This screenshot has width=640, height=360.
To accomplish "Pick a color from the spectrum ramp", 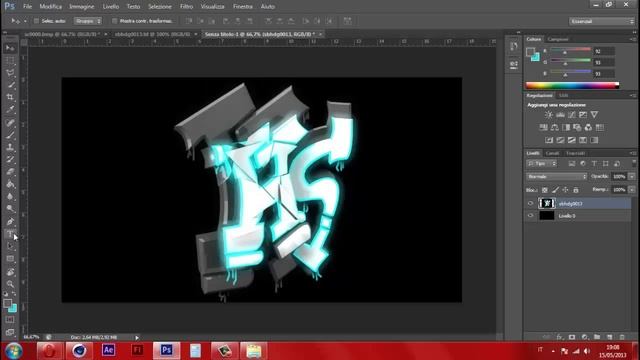I will coord(572,85).
